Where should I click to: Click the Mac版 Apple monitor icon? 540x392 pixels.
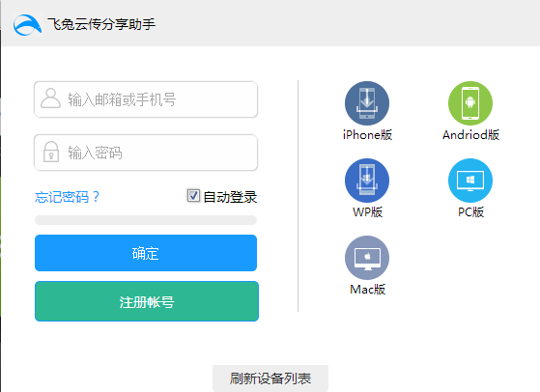click(367, 258)
